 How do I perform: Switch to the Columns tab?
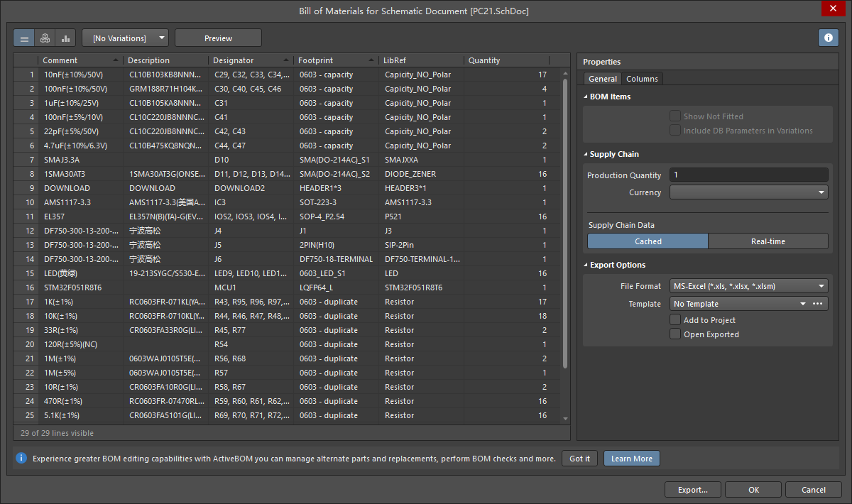pyautogui.click(x=642, y=79)
